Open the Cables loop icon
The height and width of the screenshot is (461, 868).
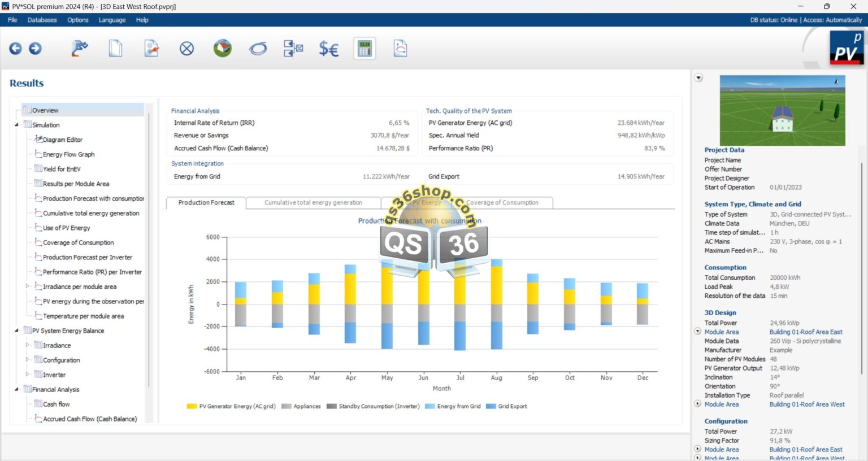coord(258,49)
